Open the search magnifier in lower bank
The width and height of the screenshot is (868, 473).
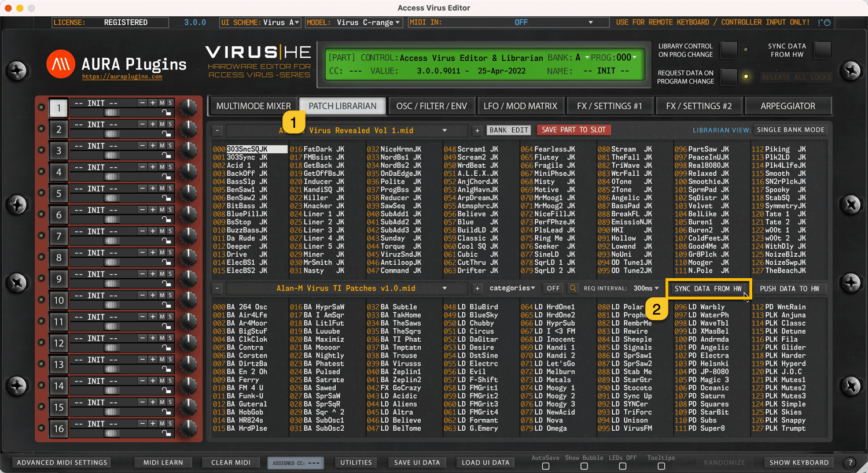point(572,288)
